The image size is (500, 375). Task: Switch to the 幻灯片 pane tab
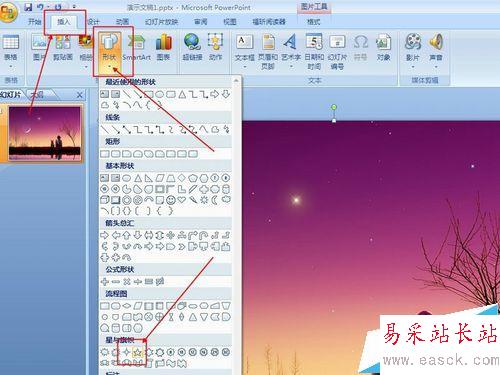(x=10, y=95)
